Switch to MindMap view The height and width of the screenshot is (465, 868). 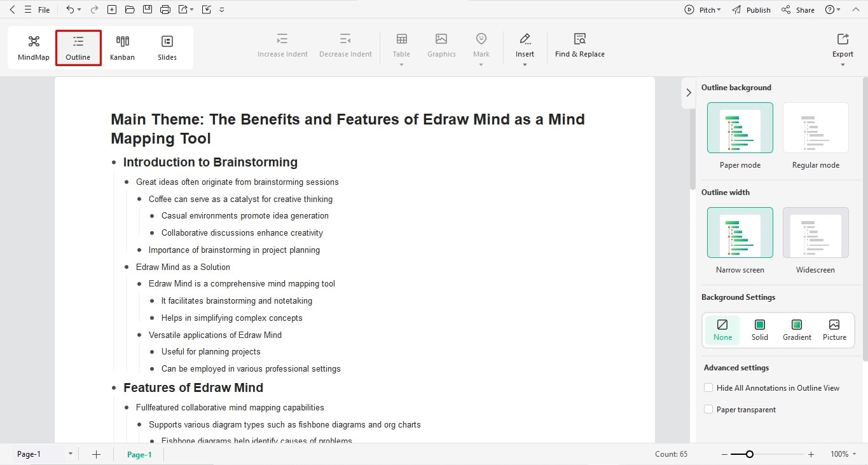click(x=34, y=48)
